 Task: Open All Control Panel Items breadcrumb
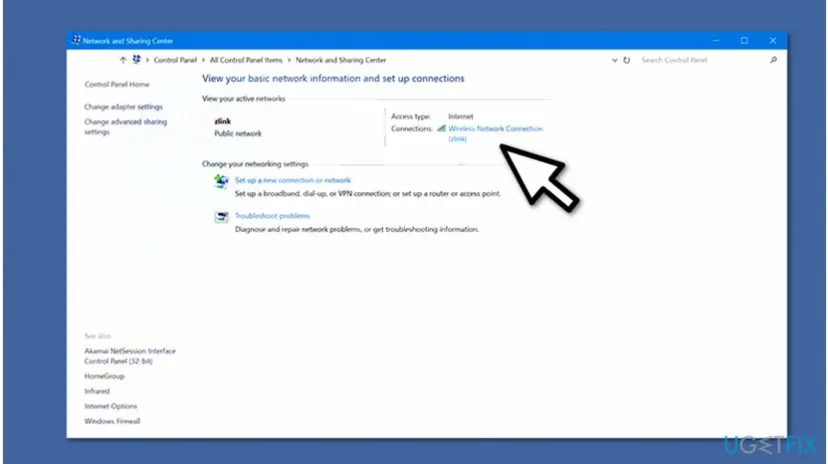tap(246, 60)
